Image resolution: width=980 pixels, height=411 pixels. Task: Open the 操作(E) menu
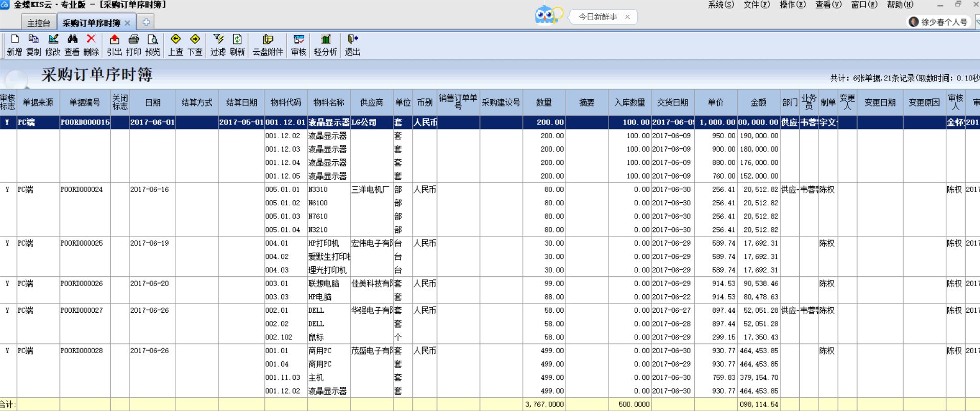(793, 5)
